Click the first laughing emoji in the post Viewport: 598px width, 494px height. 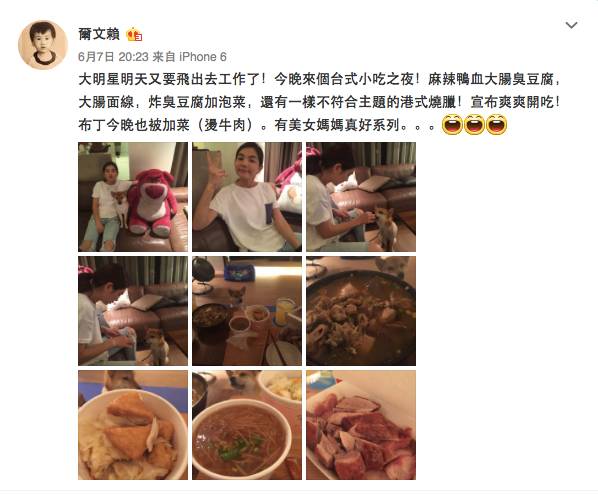click(x=452, y=125)
